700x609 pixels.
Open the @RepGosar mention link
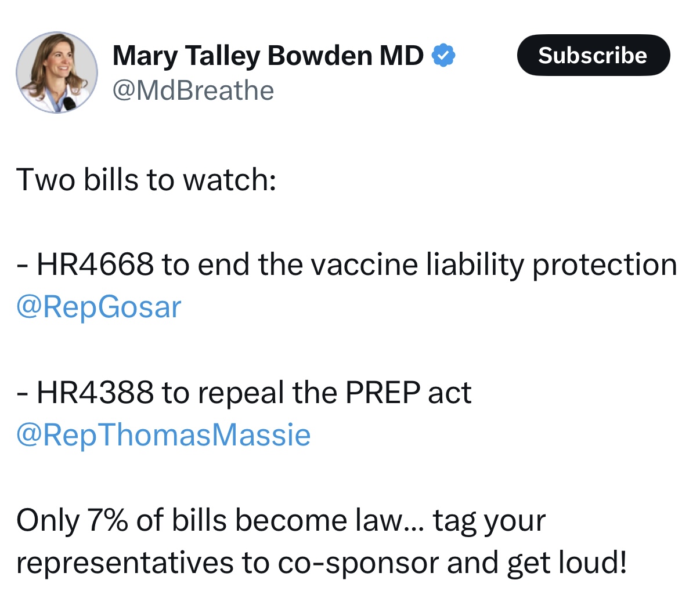point(99,307)
